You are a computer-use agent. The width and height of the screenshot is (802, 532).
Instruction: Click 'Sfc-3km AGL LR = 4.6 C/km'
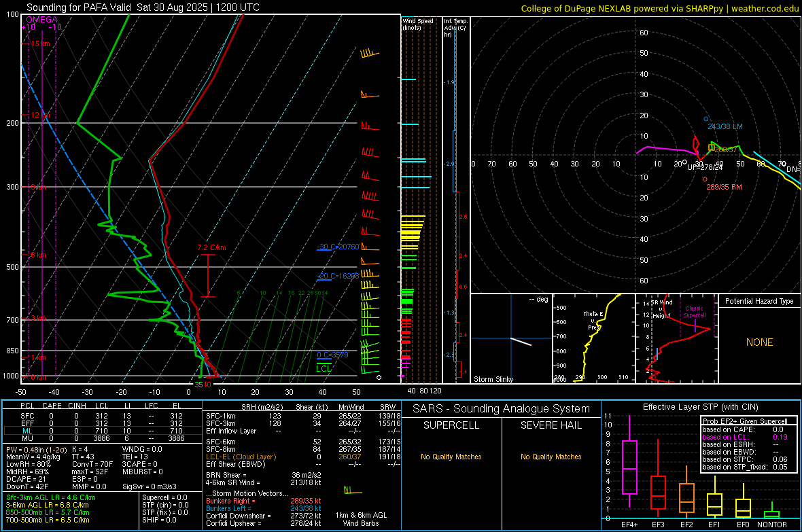[51, 498]
